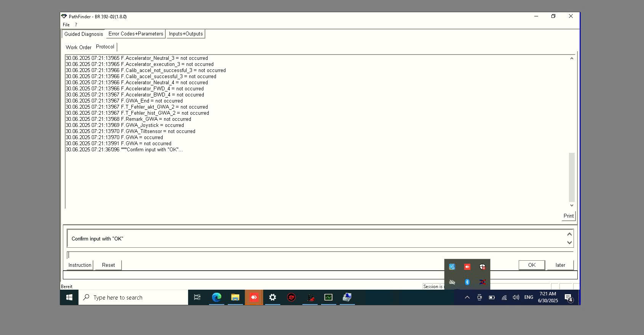Open Windows Security shield tray icon
This screenshot has height=335, width=644.
482,267
